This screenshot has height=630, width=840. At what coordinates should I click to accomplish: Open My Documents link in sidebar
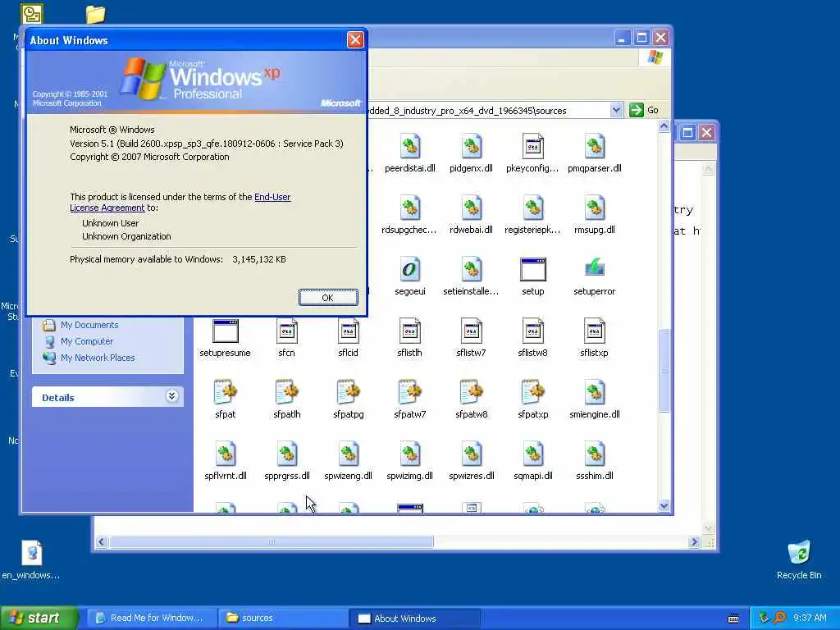pos(89,325)
